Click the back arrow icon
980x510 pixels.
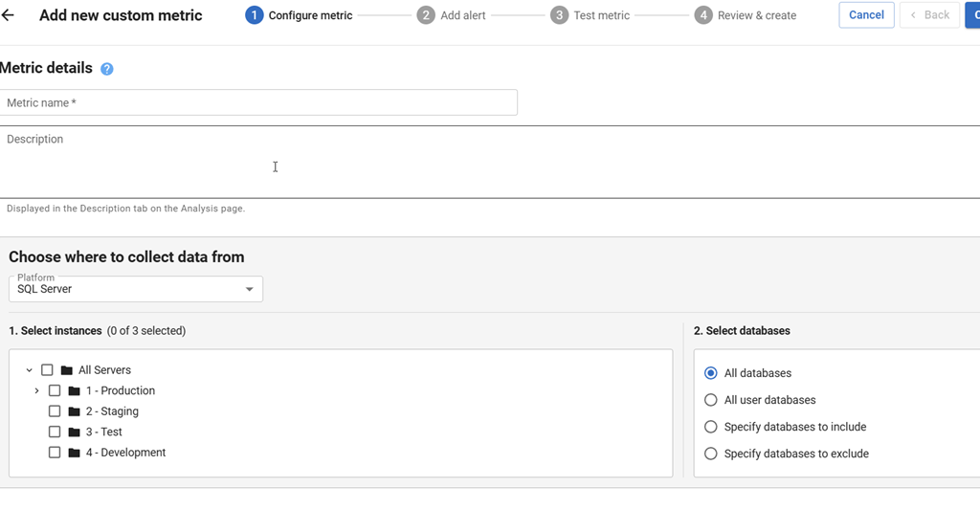coord(9,15)
